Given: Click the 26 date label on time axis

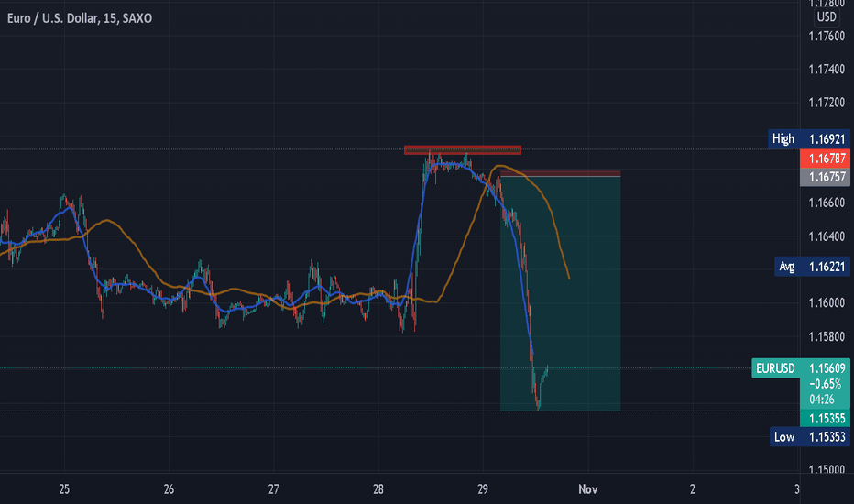Looking at the screenshot, I should 169,489.
